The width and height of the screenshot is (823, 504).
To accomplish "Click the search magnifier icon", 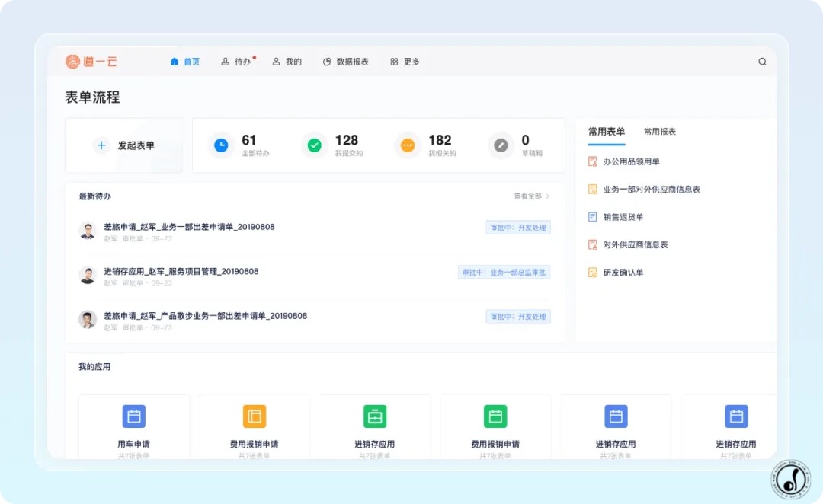I will 762,62.
